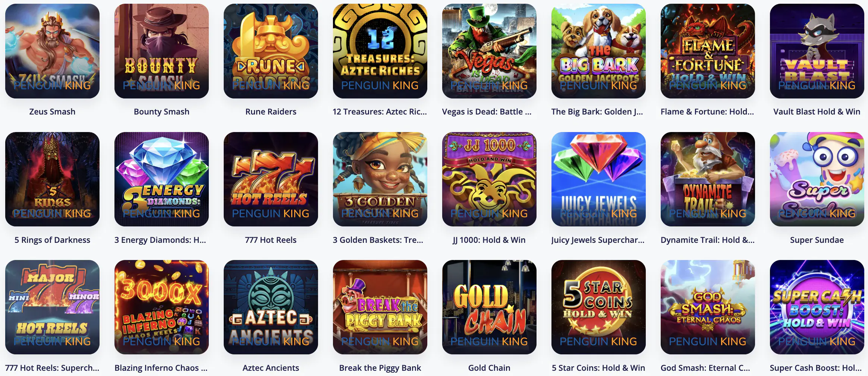This screenshot has height=376, width=868.
Task: Click the Juicy Jewels Supercharged artwork
Action: tap(598, 179)
